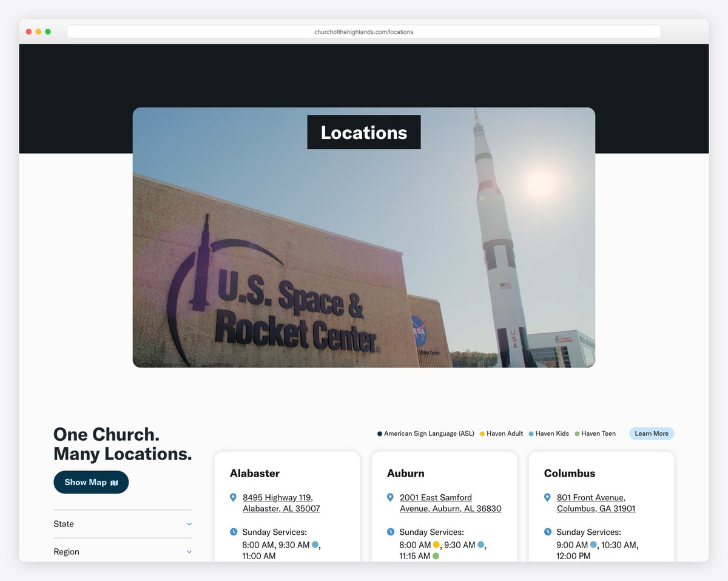Viewport: 728px width, 581px height.
Task: Click the Locations banner title
Action: click(x=364, y=132)
